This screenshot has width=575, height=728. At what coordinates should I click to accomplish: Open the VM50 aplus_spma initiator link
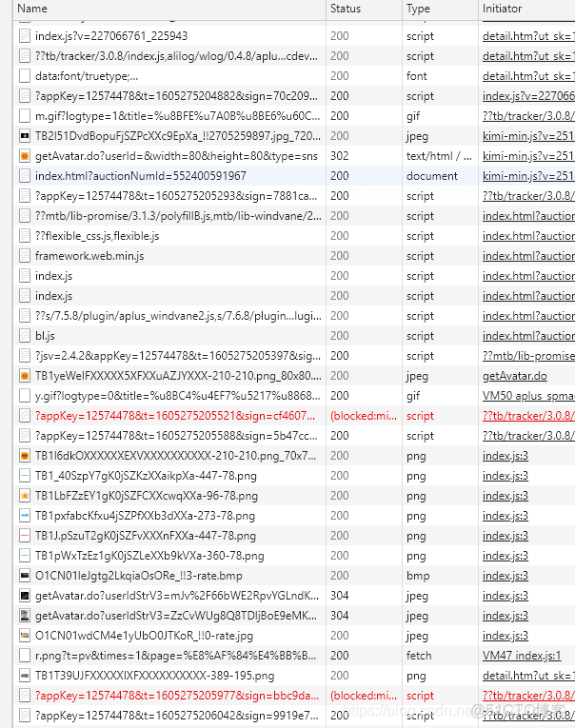[x=528, y=396]
